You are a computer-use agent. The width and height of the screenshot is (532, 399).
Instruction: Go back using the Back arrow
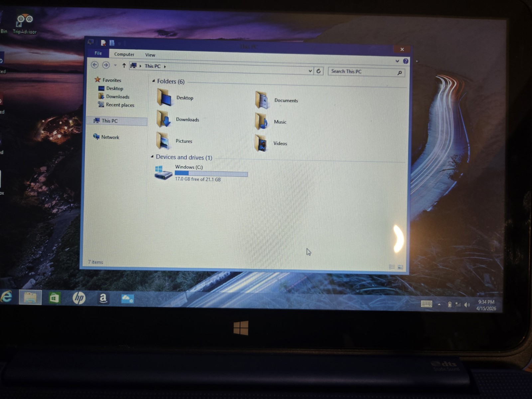[x=95, y=65]
